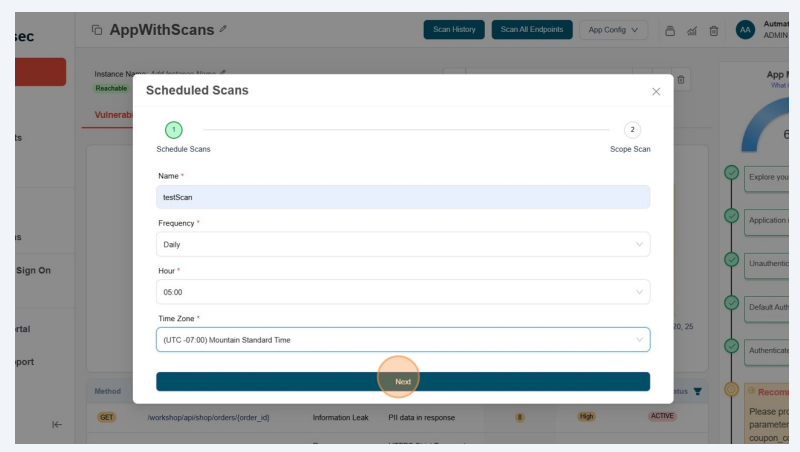Open the Time Zone dropdown

[x=403, y=340]
